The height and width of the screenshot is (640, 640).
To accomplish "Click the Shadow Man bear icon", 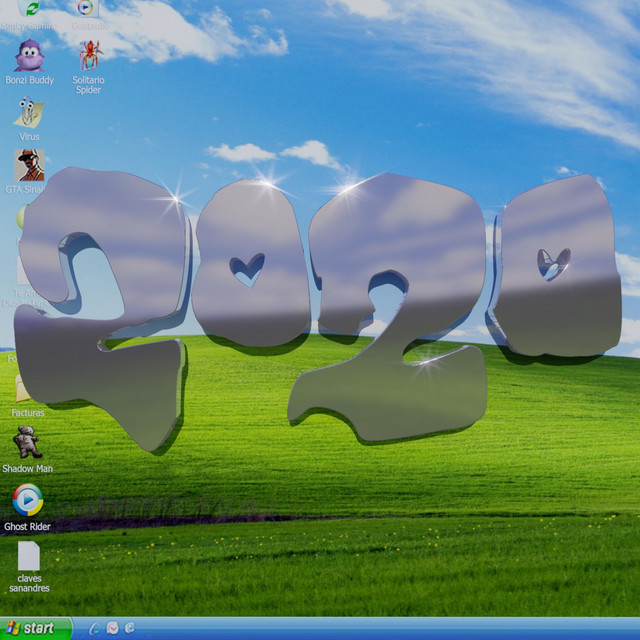I will click(x=27, y=443).
